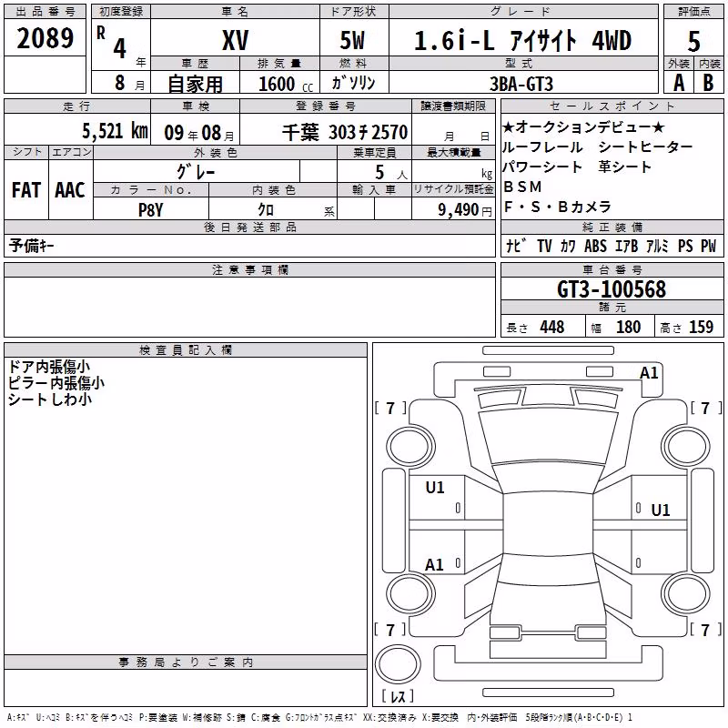Click F・S・Bカメラ sales point
The height and width of the screenshot is (728, 728).
pyautogui.click(x=557, y=207)
